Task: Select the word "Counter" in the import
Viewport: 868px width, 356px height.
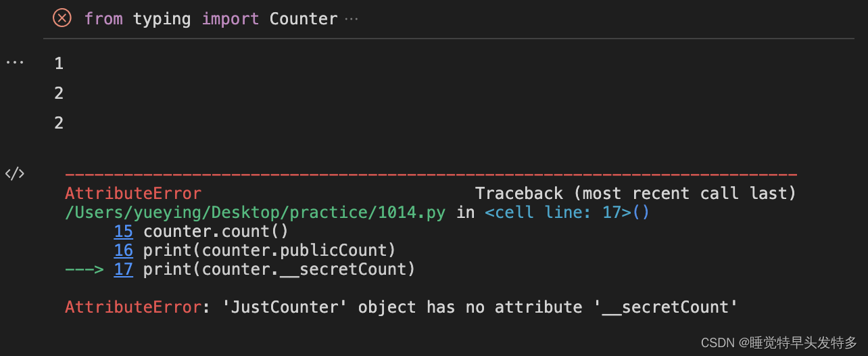Action: point(303,19)
